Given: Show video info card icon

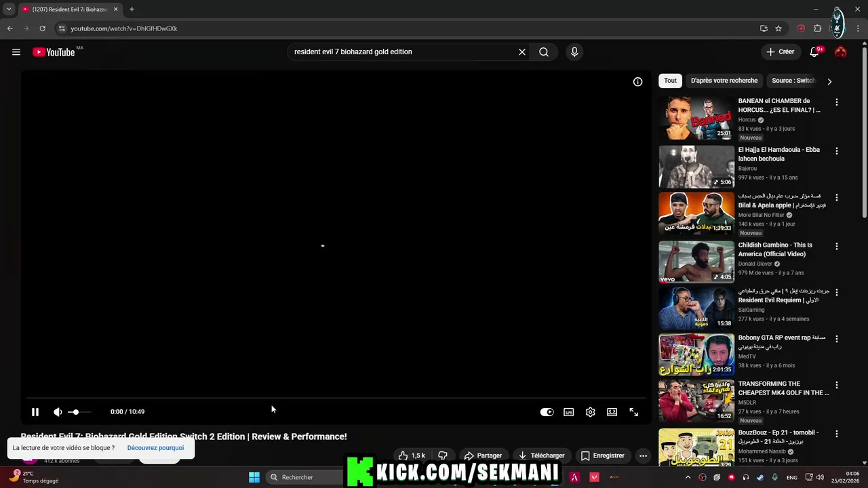Looking at the screenshot, I should [x=637, y=82].
